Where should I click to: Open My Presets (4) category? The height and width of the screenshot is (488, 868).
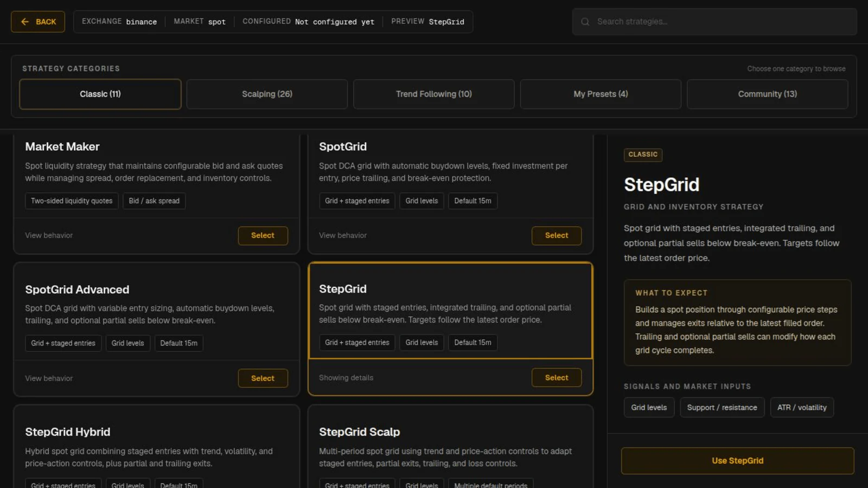click(x=601, y=94)
